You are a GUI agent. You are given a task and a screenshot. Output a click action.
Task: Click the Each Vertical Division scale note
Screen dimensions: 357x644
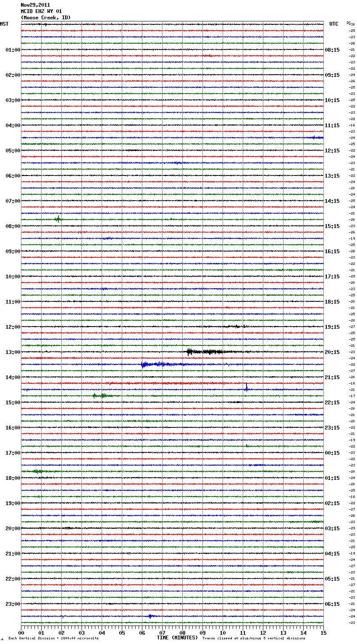(x=53, y=638)
